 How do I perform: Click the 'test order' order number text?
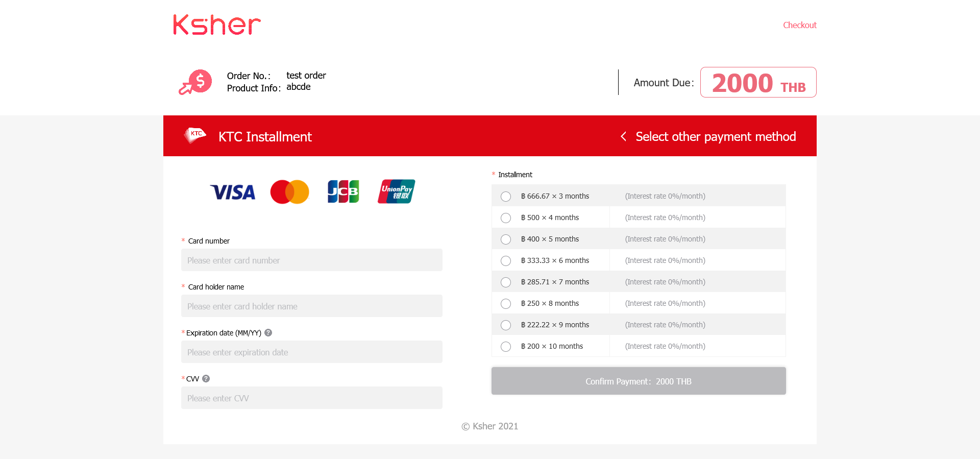tap(306, 76)
